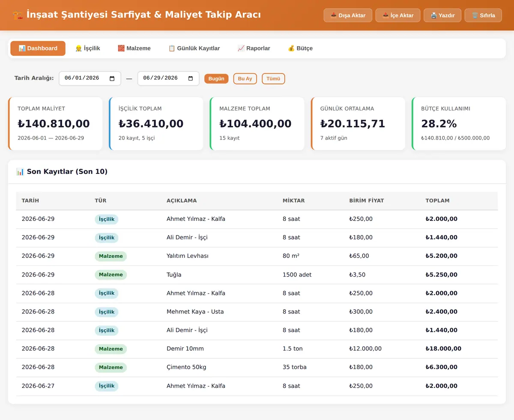
Task: Click the AÇIKLAMA column header
Action: coord(182,201)
